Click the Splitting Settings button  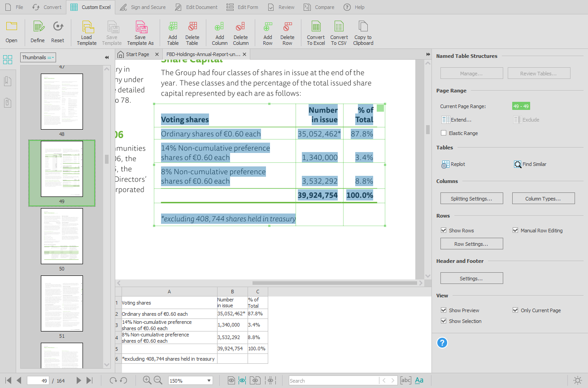click(x=471, y=198)
